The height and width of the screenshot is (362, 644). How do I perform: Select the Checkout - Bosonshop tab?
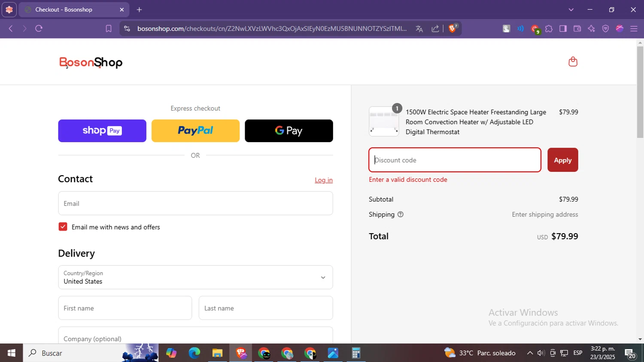(x=74, y=9)
